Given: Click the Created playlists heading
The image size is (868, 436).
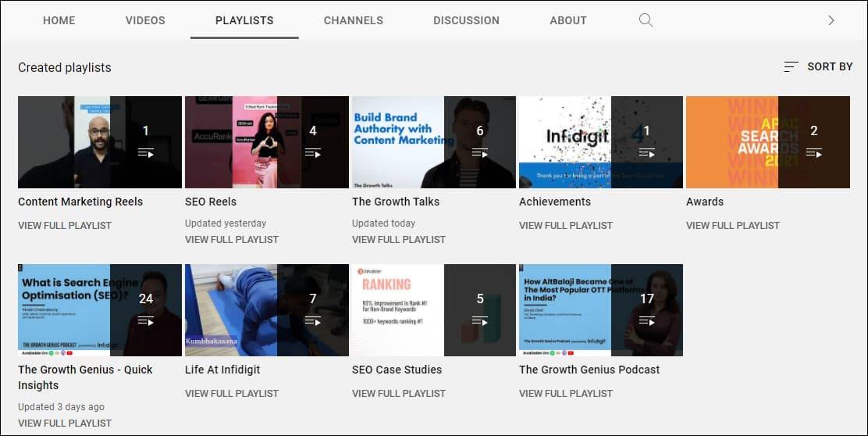Looking at the screenshot, I should 65,68.
